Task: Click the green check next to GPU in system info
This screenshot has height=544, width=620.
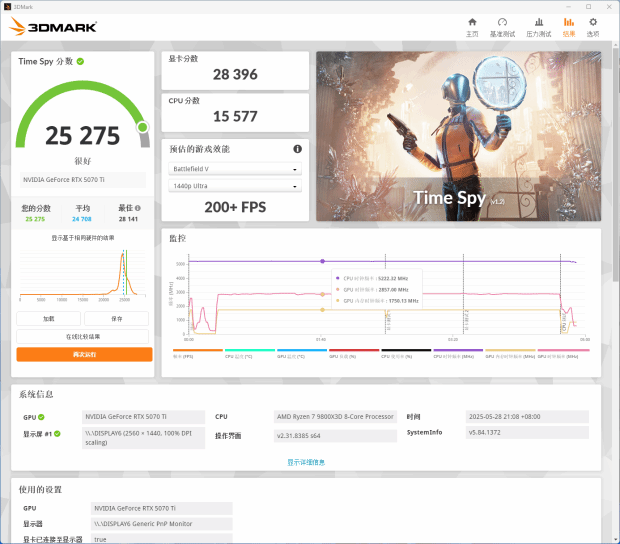Action: point(41,417)
